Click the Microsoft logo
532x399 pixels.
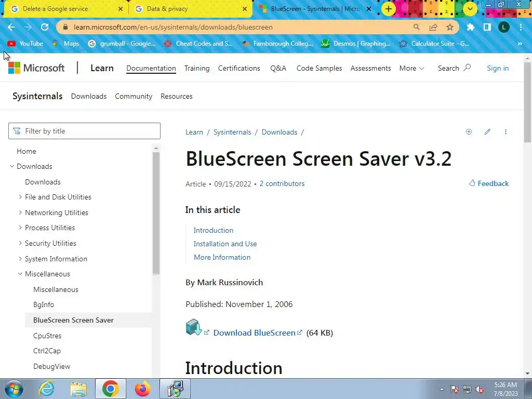click(x=36, y=68)
